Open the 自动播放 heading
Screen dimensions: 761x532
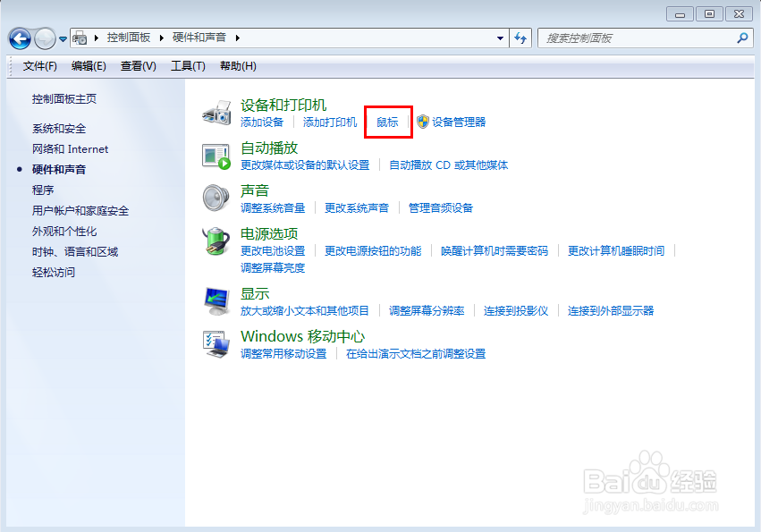(269, 148)
